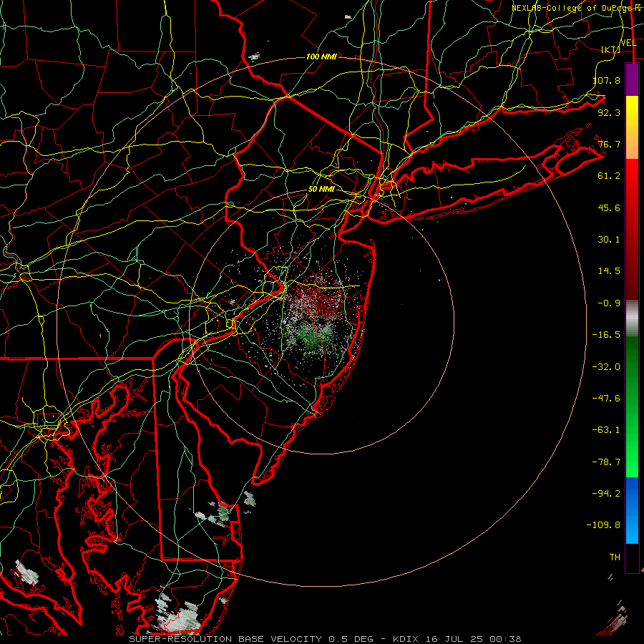Screen dimensions: 644x644
Task: Click the "SUPER-RESOLUTION BASE VELOCITY 0.5 DEG" caption
Action: click(251, 639)
